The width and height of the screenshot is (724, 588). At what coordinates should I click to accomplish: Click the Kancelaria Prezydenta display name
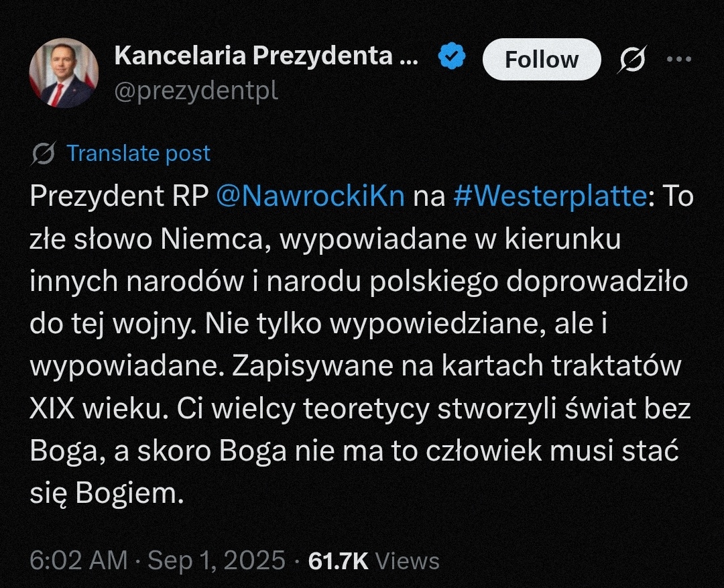265,57
